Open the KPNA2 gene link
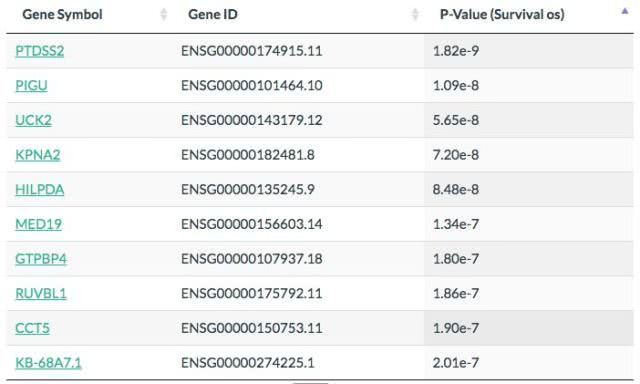640x384 pixels. (x=38, y=155)
